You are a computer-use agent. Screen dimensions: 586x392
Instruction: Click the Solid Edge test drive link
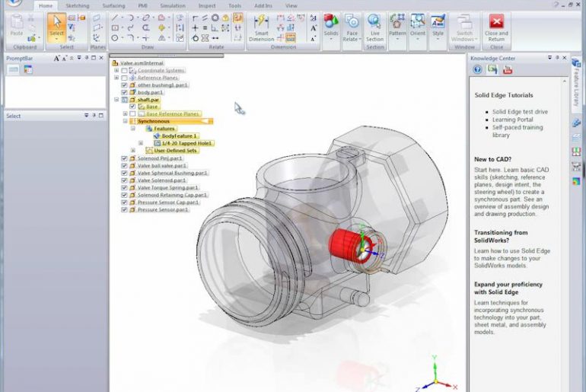coord(520,112)
